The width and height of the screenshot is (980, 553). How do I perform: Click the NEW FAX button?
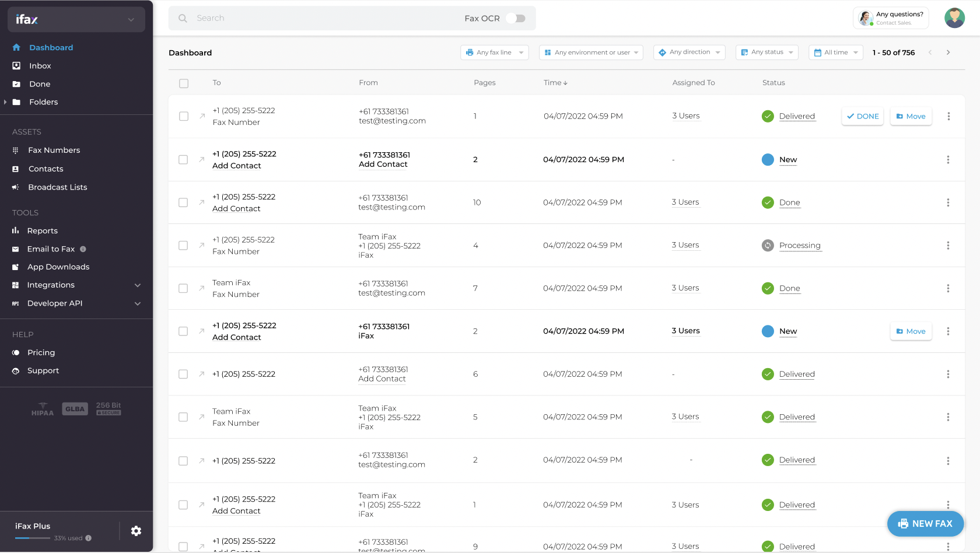[x=925, y=524]
